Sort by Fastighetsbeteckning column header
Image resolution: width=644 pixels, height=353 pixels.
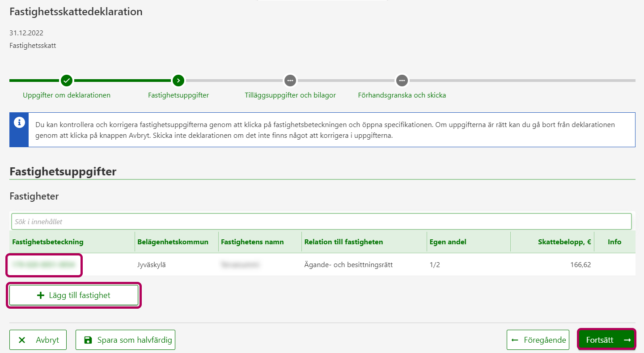[x=48, y=242]
